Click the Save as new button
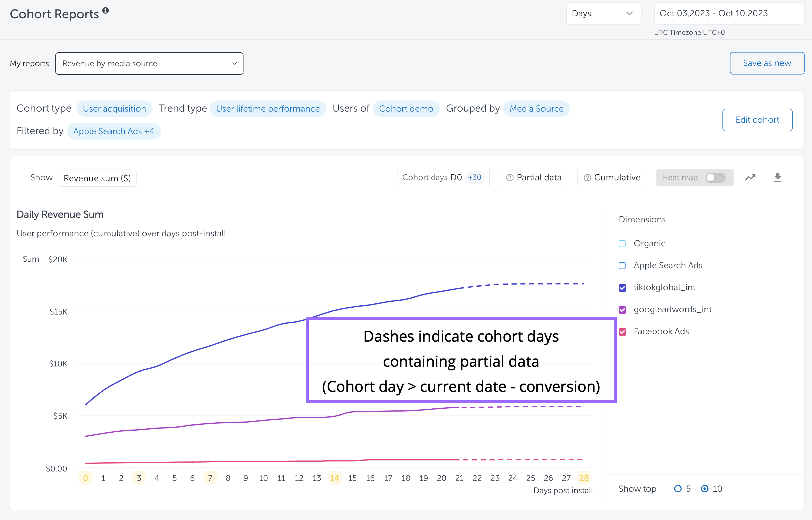Viewport: 812px width, 520px height. [x=766, y=63]
